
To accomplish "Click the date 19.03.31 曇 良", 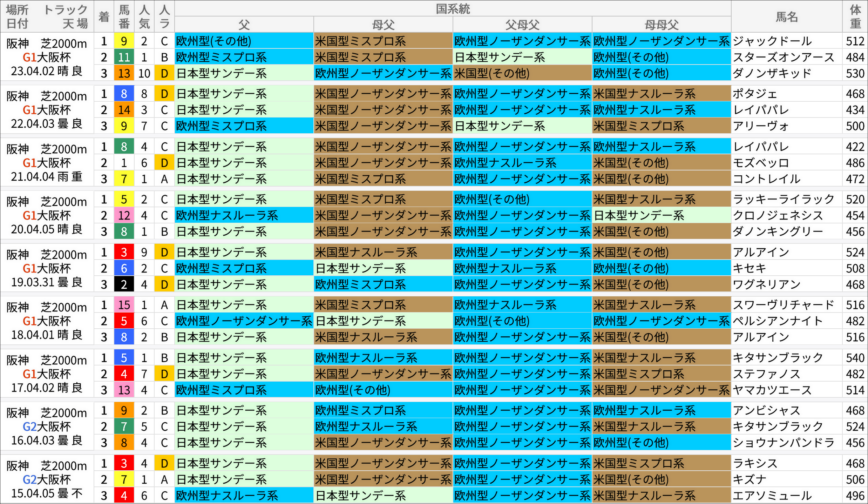I will [47, 282].
